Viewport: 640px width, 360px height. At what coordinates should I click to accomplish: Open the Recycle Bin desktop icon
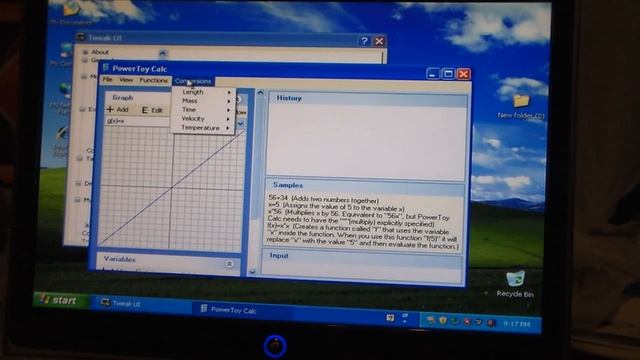(x=515, y=284)
